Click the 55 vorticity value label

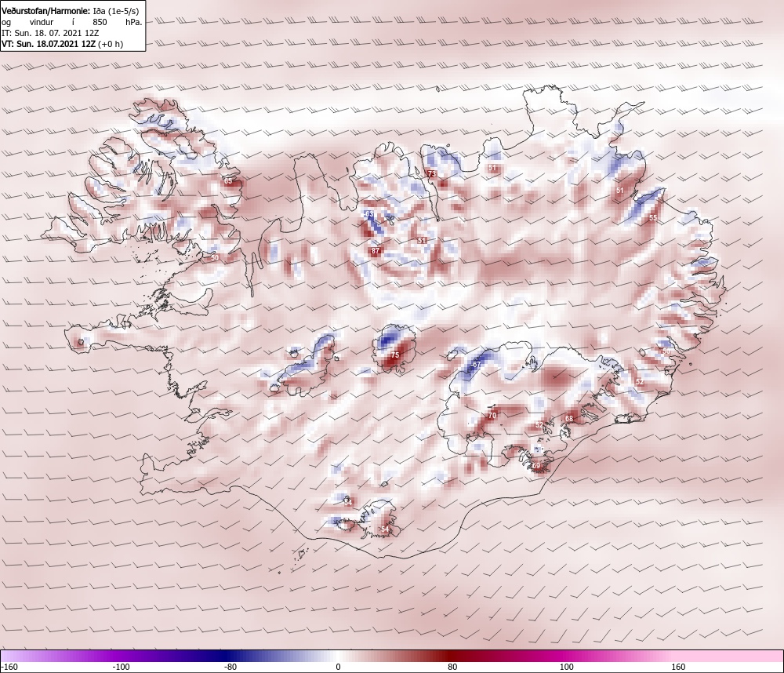coord(653,218)
